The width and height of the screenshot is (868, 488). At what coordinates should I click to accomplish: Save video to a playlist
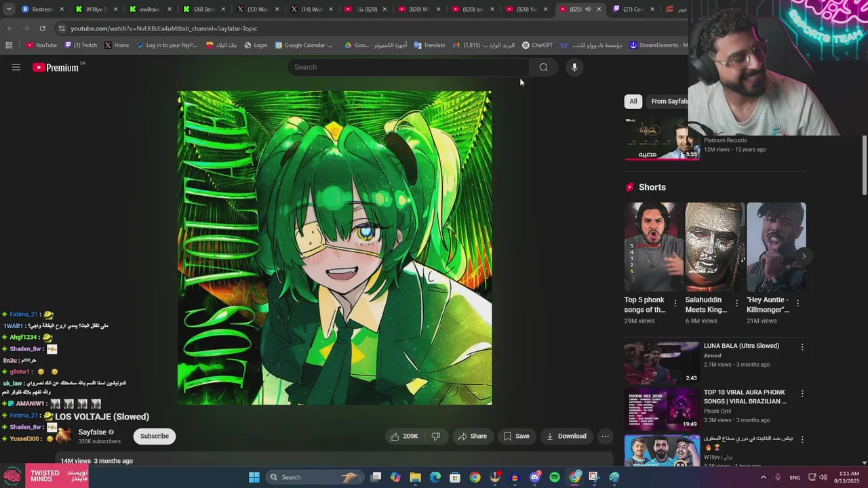click(516, 436)
